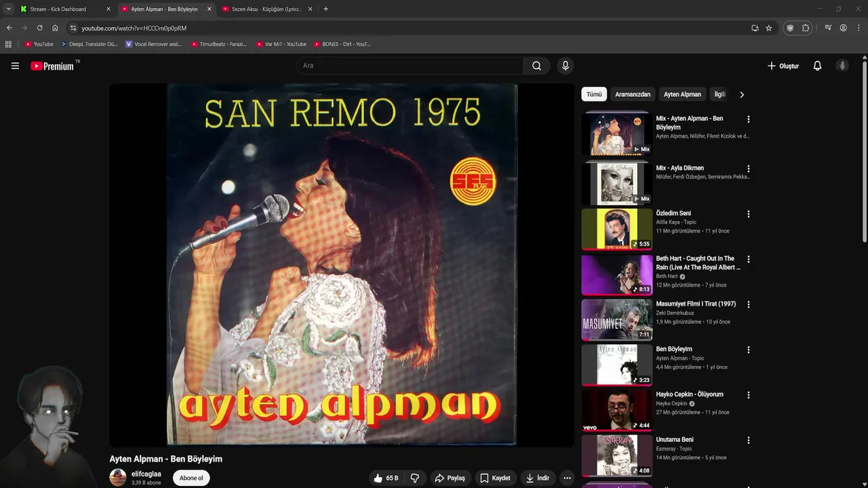Open Unutama Beni video title
The image size is (868, 488).
[x=675, y=439]
